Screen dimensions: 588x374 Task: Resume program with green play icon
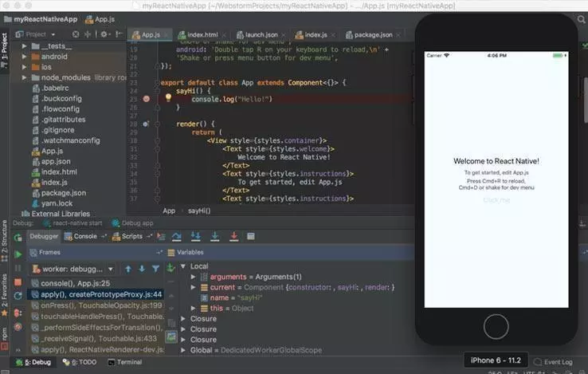pyautogui.click(x=18, y=254)
